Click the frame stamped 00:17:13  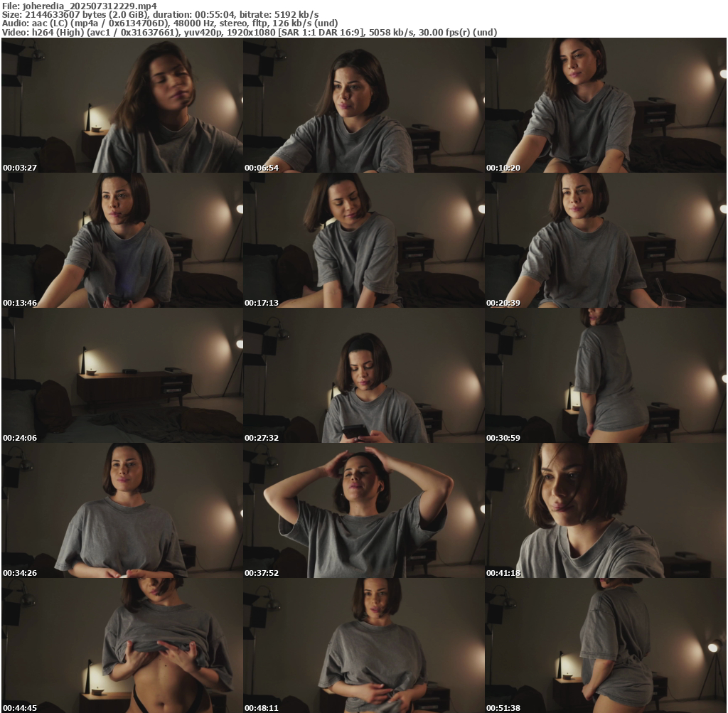point(363,240)
